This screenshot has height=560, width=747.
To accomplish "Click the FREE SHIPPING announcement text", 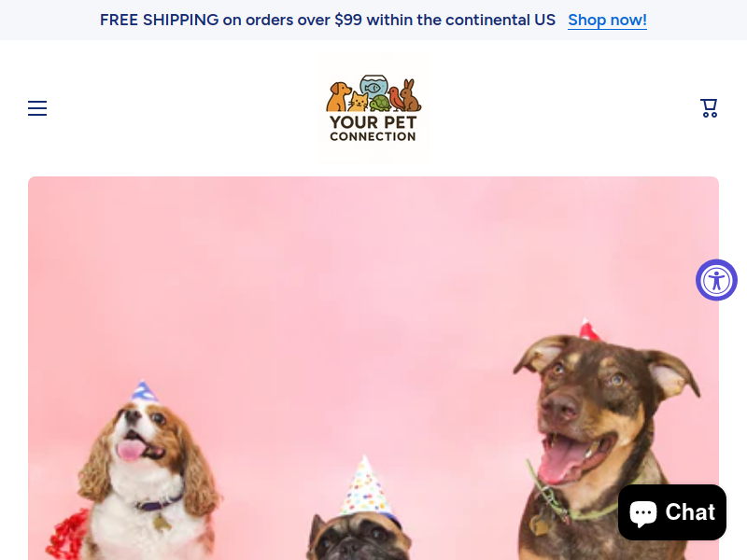I will [328, 20].
